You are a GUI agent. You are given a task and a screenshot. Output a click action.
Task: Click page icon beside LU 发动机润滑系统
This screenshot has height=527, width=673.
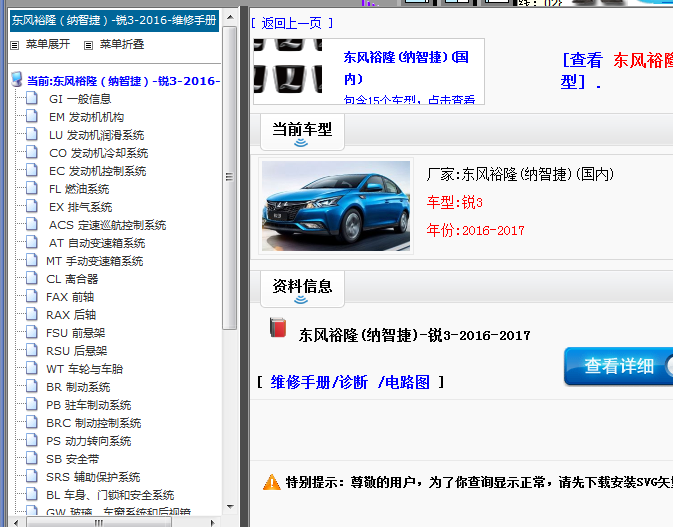tap(31, 134)
